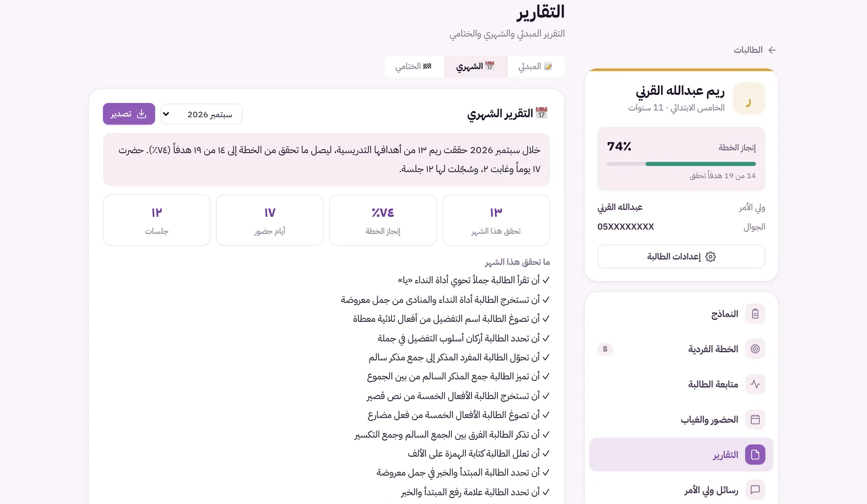This screenshot has height=504, width=867.
Task: Click the متابعة الطالبة pulse icon
Action: pos(755,384)
